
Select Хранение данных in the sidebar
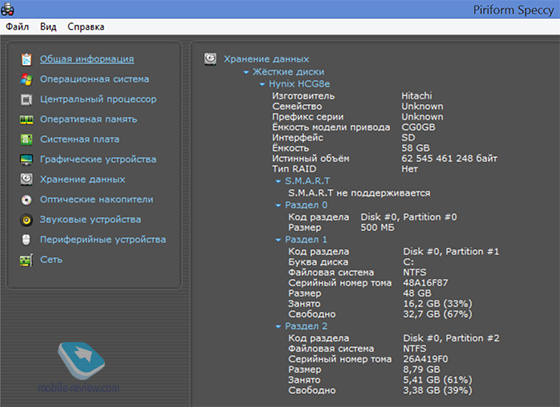(82, 179)
